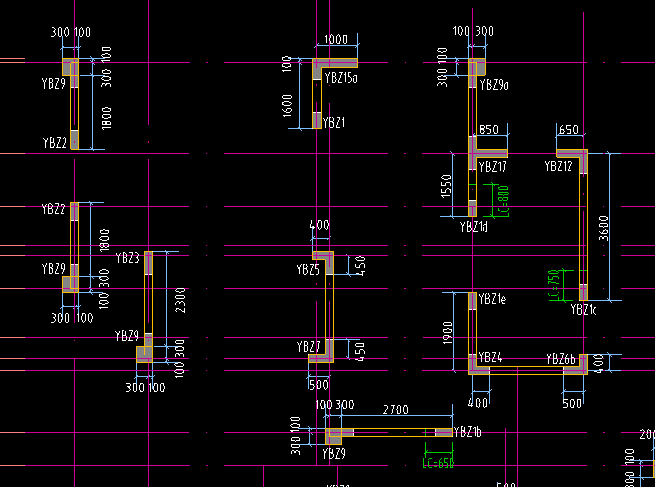Select the 3600 dimension text
This screenshot has height=487, width=655.
604,228
